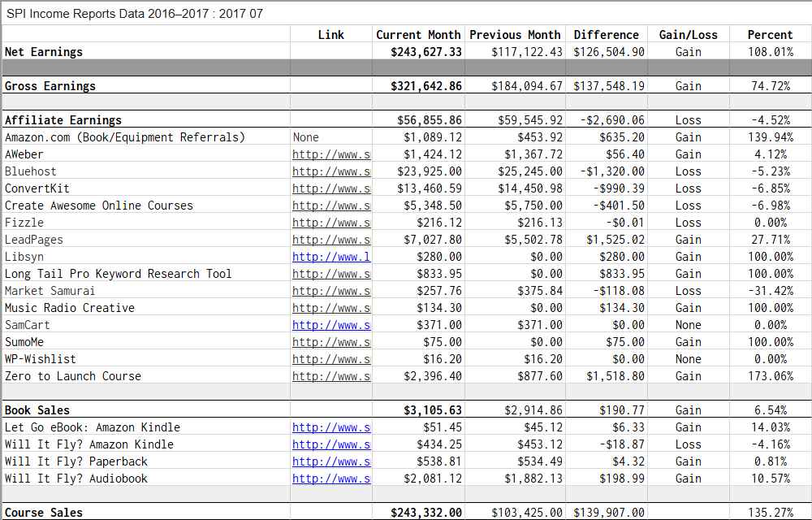
Task: Select the Link column header
Action: pos(331,35)
